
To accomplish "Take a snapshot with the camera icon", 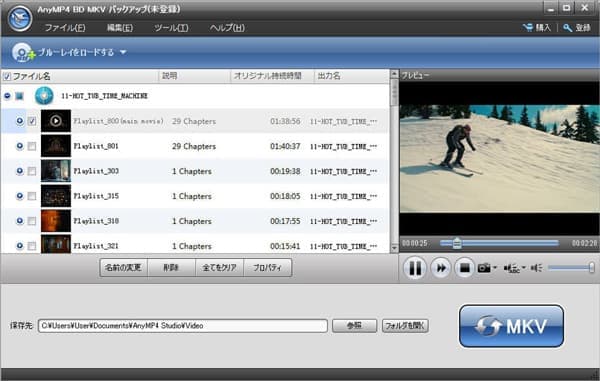I will pos(484,268).
